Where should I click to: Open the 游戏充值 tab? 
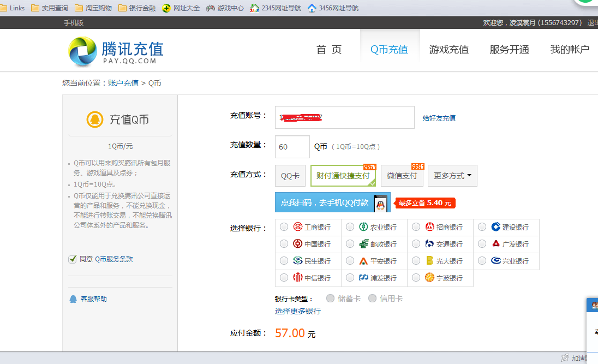click(449, 50)
